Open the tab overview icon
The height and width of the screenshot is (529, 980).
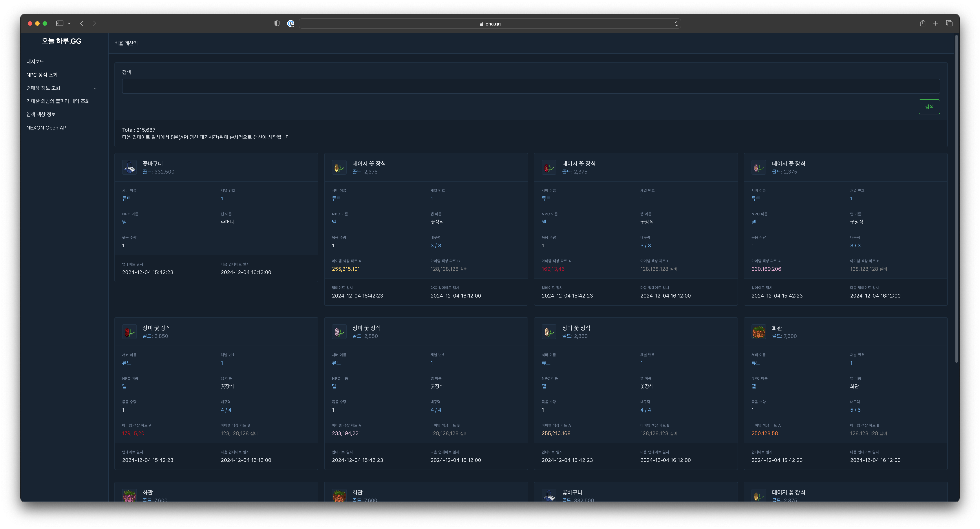pyautogui.click(x=949, y=23)
